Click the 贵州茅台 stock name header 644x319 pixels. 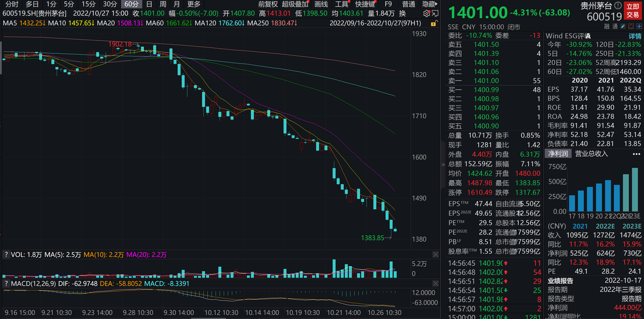596,5
